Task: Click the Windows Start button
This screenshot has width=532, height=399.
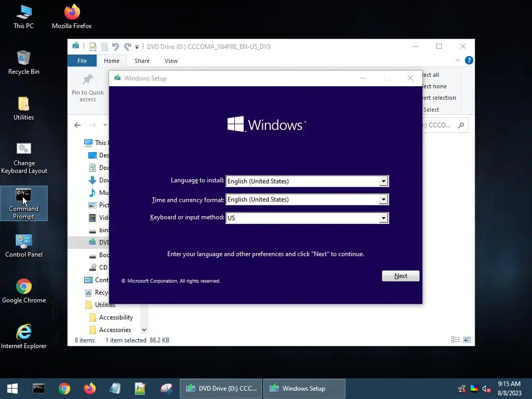Action: pos(12,389)
